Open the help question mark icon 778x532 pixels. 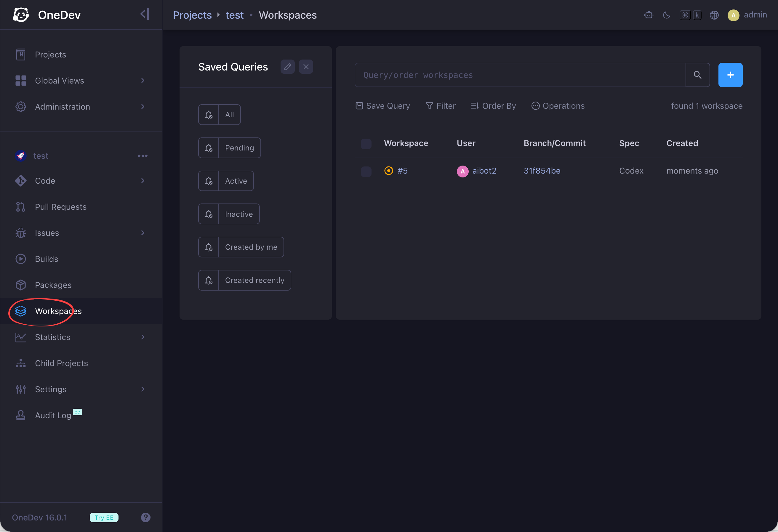tap(146, 517)
